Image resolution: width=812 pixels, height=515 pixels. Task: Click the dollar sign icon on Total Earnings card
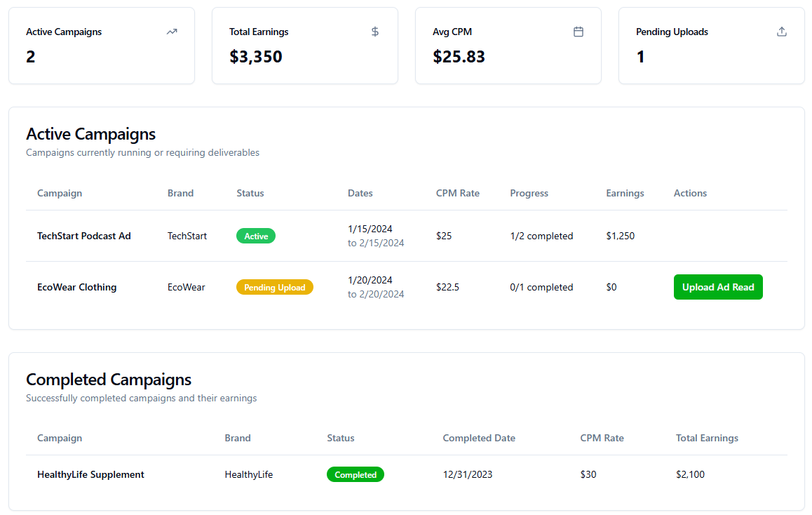375,32
